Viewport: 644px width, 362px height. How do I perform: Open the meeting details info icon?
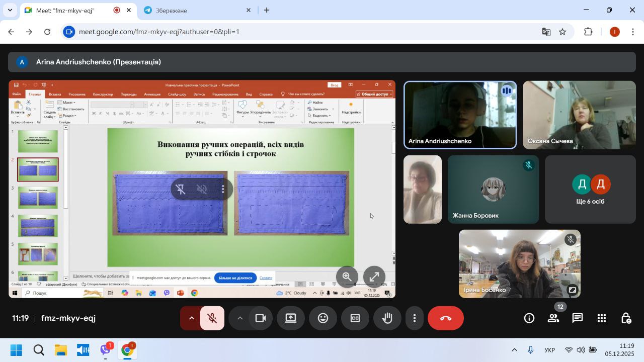(x=529, y=318)
